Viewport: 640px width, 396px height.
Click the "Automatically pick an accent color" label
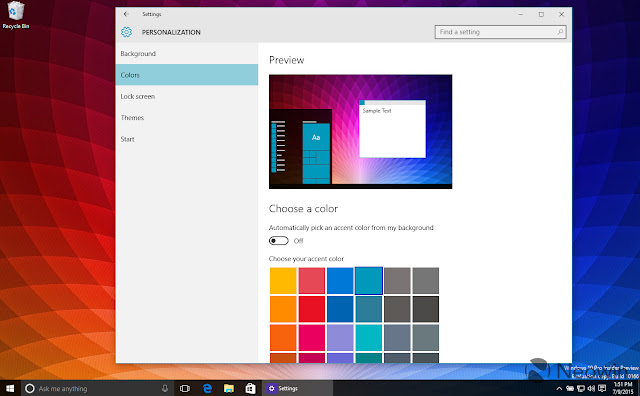click(351, 228)
